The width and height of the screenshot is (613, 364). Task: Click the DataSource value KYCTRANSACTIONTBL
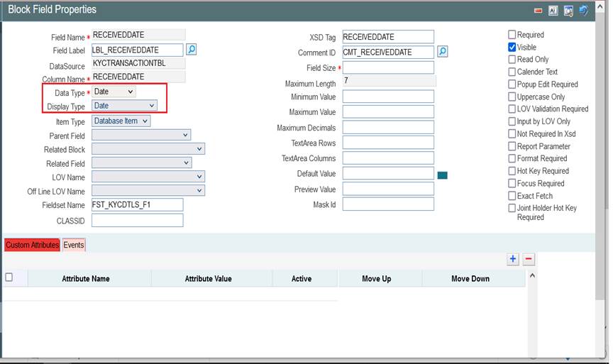tap(129, 63)
